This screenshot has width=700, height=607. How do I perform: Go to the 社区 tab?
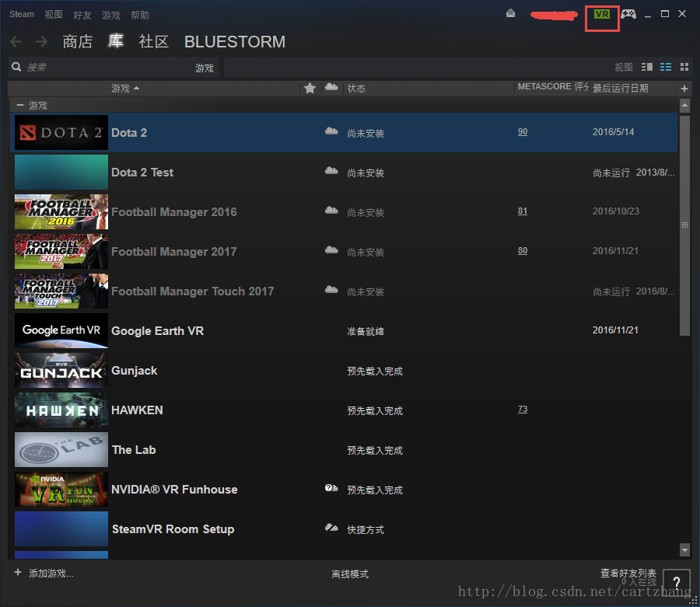pos(153,41)
